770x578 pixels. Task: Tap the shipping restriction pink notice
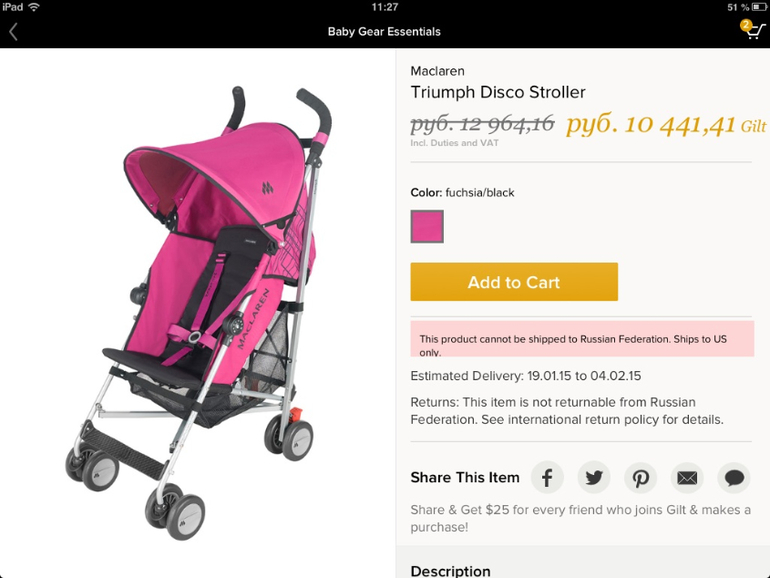[582, 339]
